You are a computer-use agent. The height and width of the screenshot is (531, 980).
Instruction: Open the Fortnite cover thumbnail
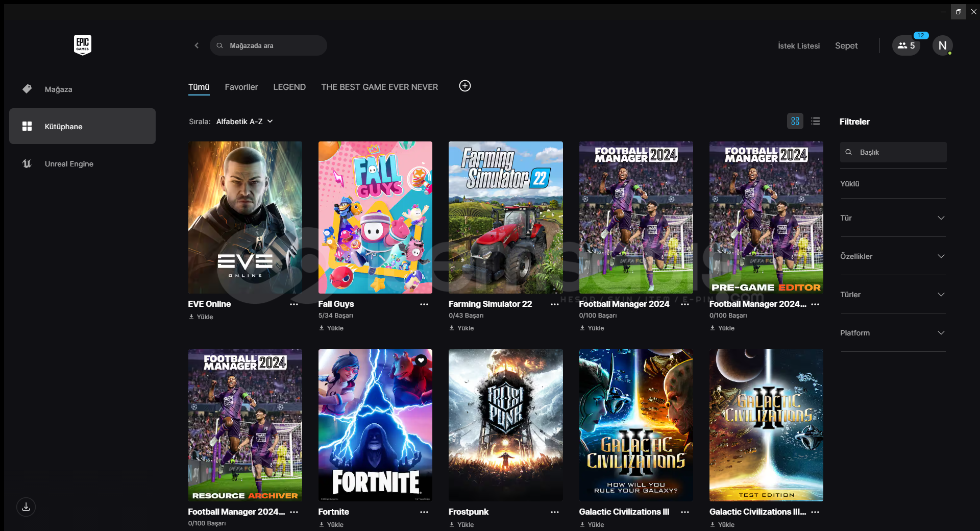(375, 425)
